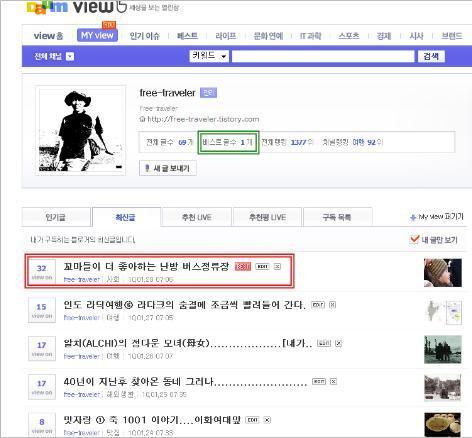472x438 pixels.
Task: Open the free-traveler.tistory.com link
Action: click(x=203, y=119)
